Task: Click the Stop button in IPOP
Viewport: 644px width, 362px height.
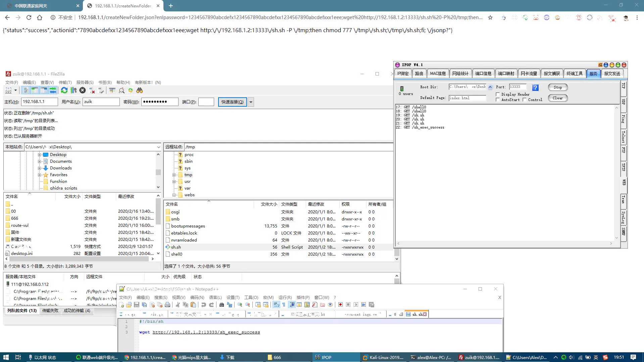Action: pos(557,87)
